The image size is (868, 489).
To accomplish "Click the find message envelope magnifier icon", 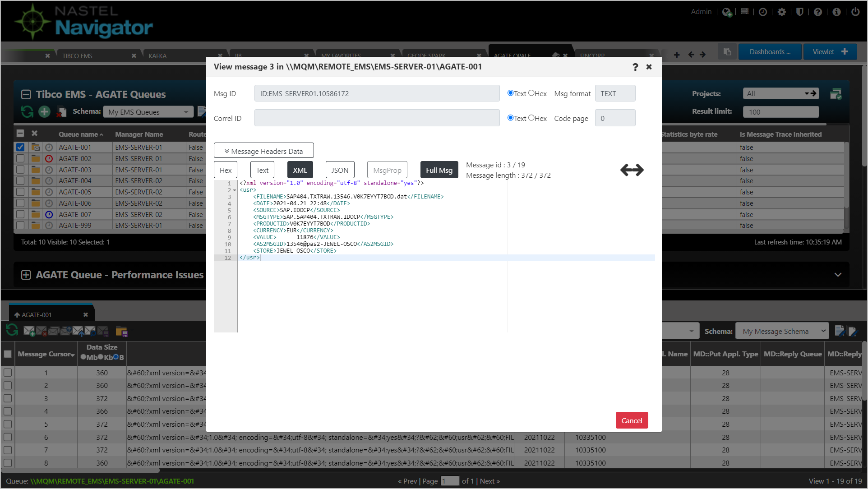I will 90,332.
